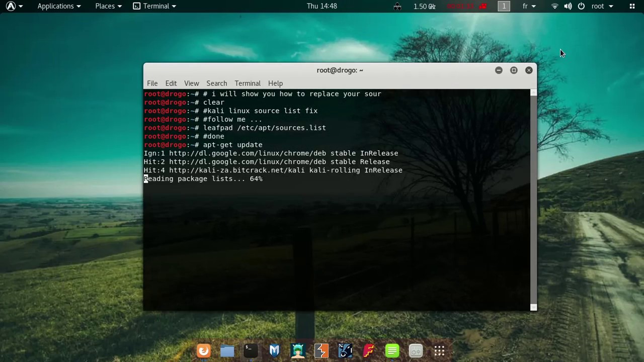Open the fr keyboard layout dropdown

tap(529, 6)
